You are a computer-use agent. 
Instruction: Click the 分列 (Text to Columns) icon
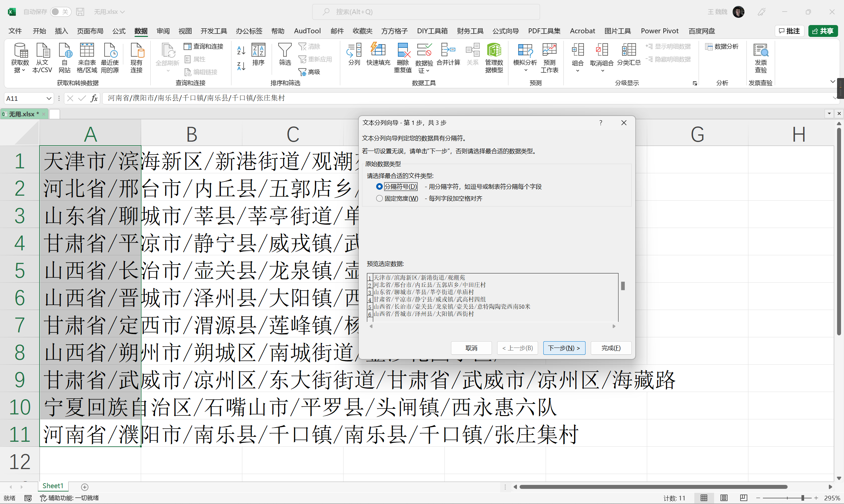point(354,51)
